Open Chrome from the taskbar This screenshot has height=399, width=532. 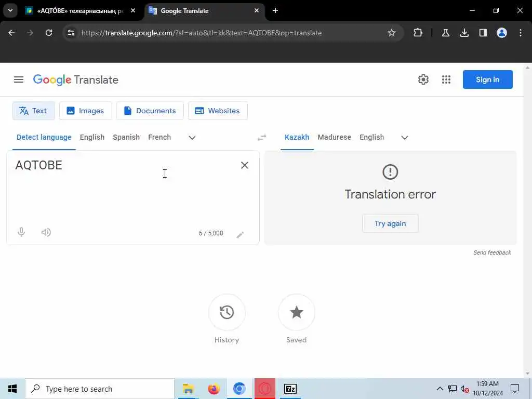tap(239, 389)
